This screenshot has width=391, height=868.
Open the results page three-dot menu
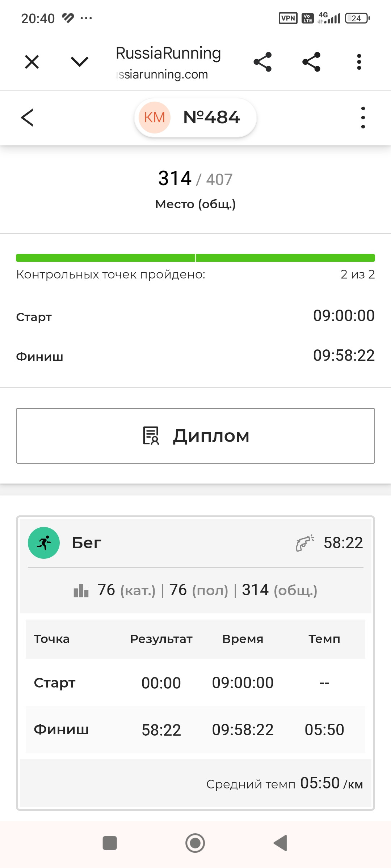(x=363, y=118)
